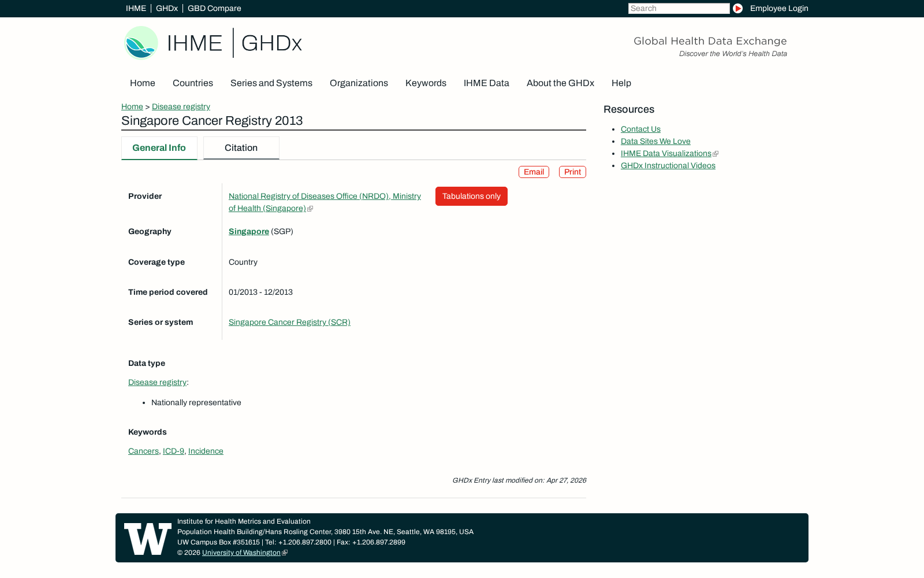This screenshot has width=924, height=578.
Task: Click the time period value 01/2013 - 12/2013
Action: click(x=260, y=292)
